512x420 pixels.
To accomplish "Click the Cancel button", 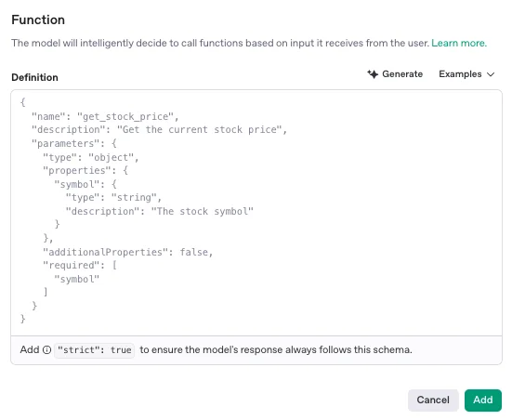I will pos(433,400).
